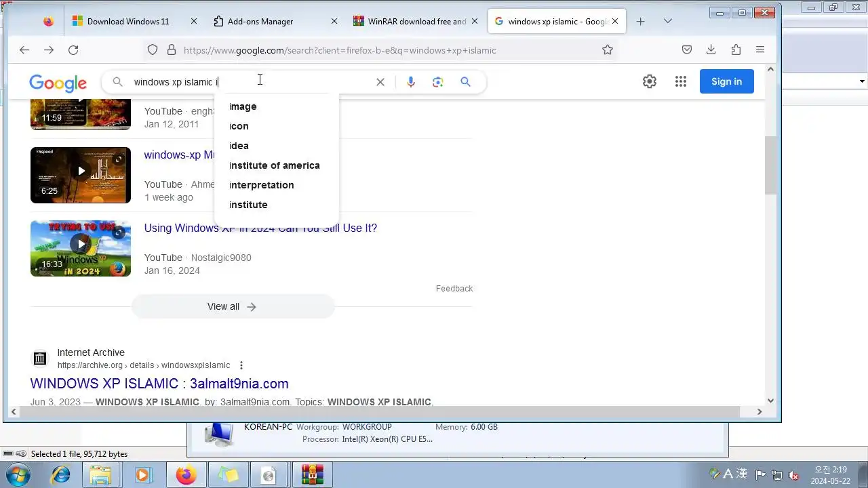Open Windows Media Player in the taskbar
The image size is (868, 488).
point(143,475)
